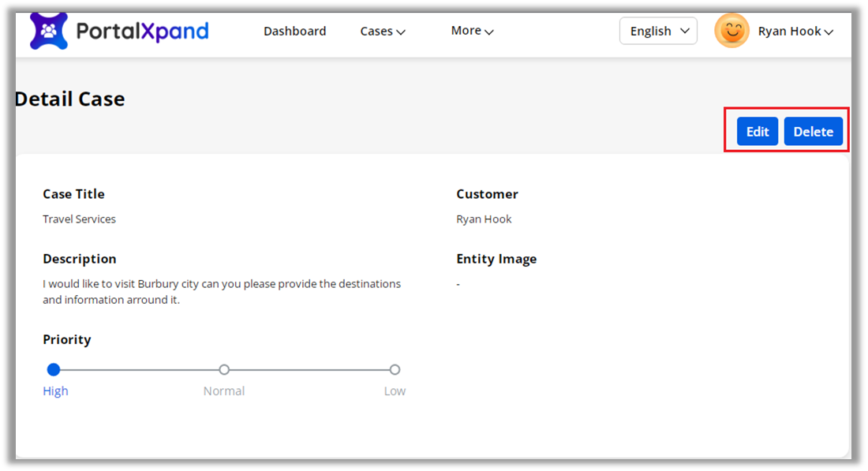This screenshot has height=471, width=868.
Task: Expand the Cases navigation menu
Action: tap(377, 32)
